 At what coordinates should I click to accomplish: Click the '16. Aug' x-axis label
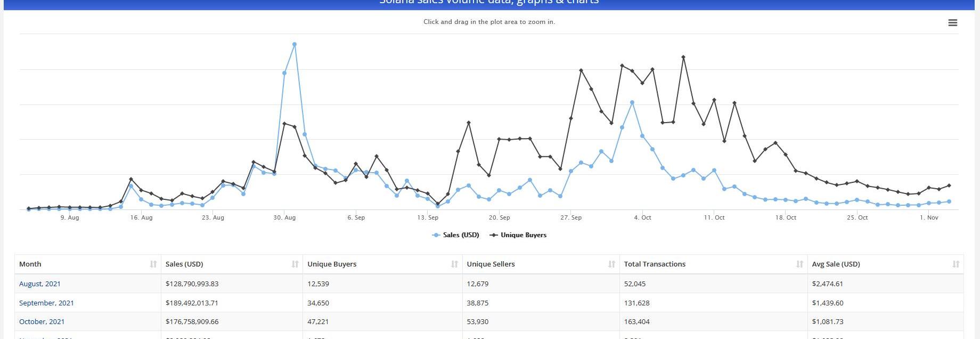(141, 217)
